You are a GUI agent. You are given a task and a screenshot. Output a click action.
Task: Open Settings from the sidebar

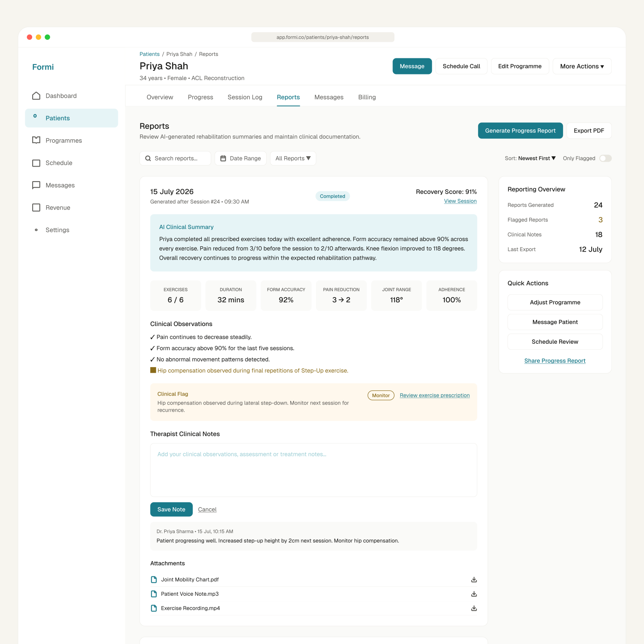click(72, 230)
